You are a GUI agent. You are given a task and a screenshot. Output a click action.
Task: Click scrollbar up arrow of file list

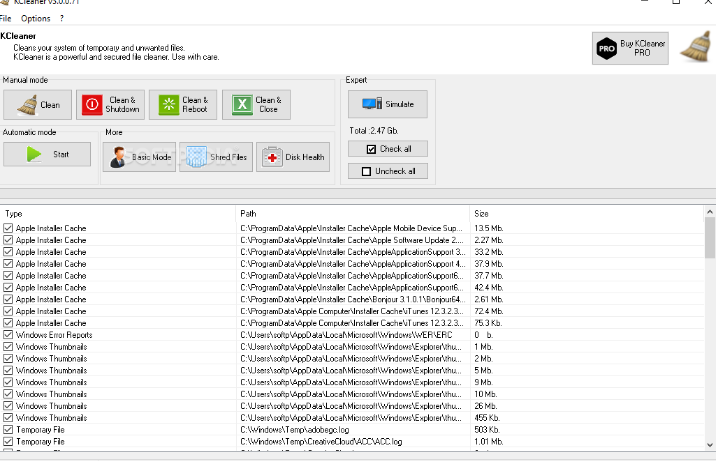coord(710,212)
